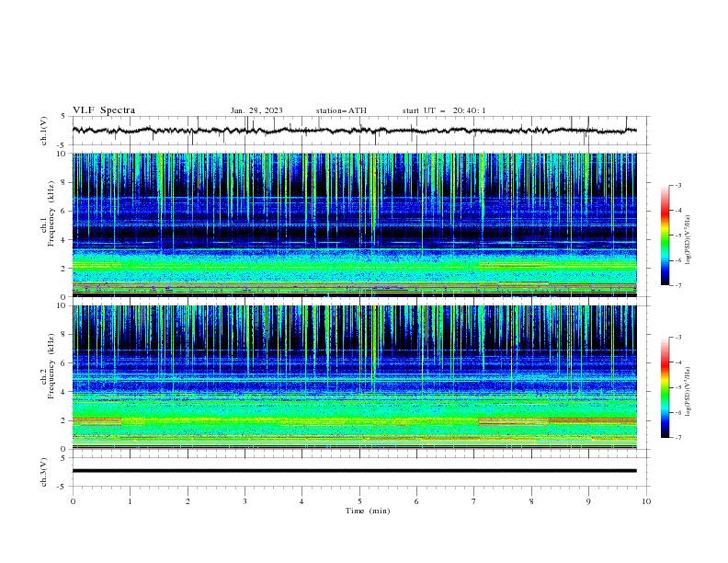This screenshot has width=728, height=563.
Task: Click the "-7" tick on ch.1 colorbar
Action: (x=678, y=286)
